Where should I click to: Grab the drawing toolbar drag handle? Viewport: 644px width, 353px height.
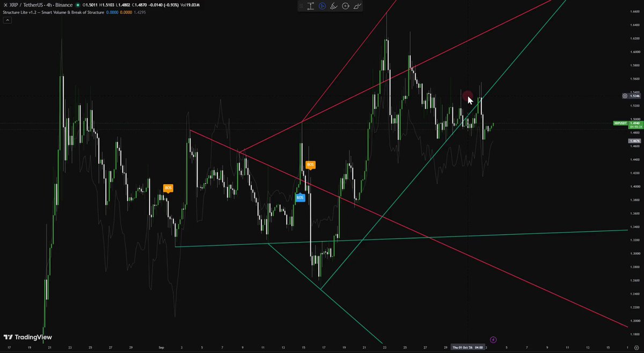click(x=302, y=6)
